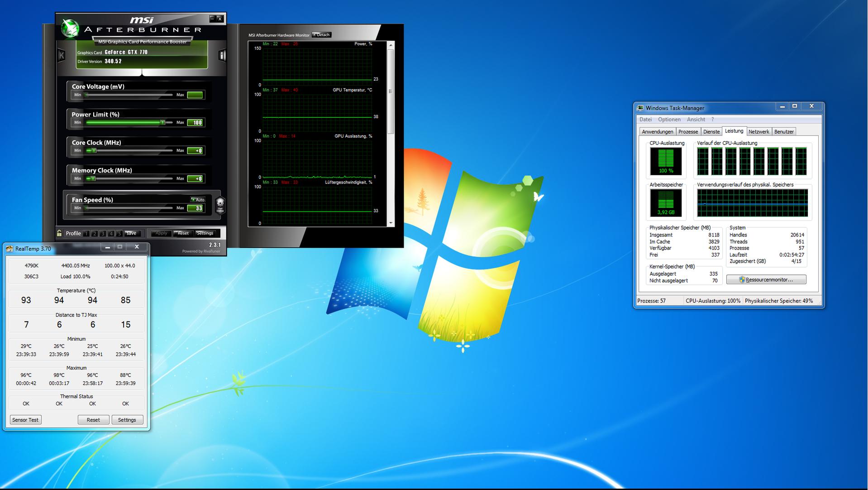Click the hardware monitor scrollbar thumb
Image resolution: width=868 pixels, height=490 pixels.
click(391, 91)
